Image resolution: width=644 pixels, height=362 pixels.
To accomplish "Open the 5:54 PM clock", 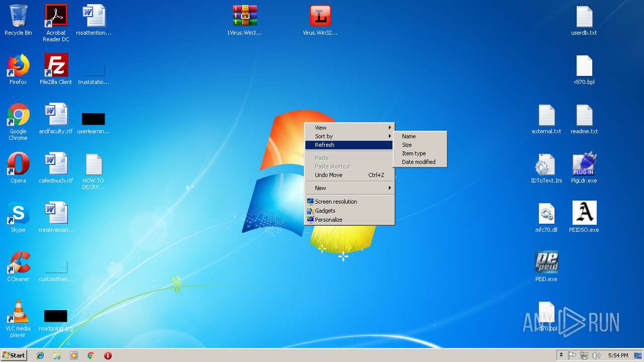I will (x=618, y=355).
